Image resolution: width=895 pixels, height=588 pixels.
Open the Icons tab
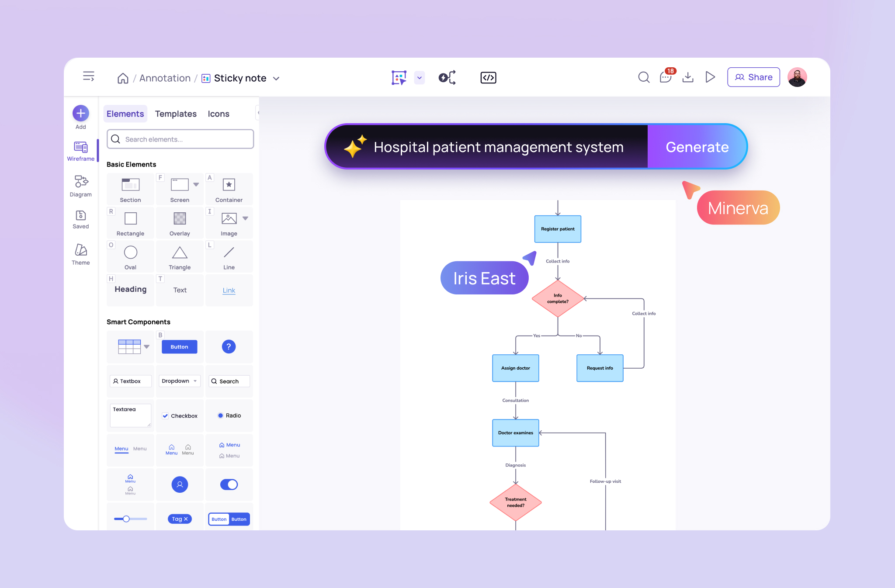(x=219, y=114)
